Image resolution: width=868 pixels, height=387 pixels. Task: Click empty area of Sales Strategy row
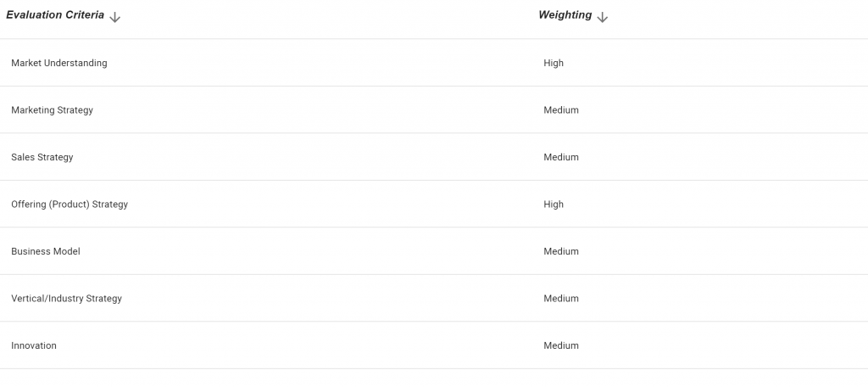[x=304, y=157]
